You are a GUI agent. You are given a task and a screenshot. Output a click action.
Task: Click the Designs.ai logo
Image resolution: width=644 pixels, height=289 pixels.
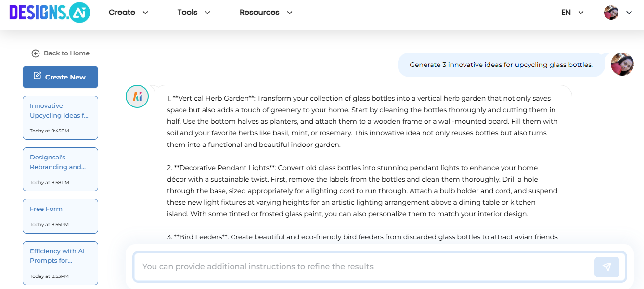coord(50,13)
